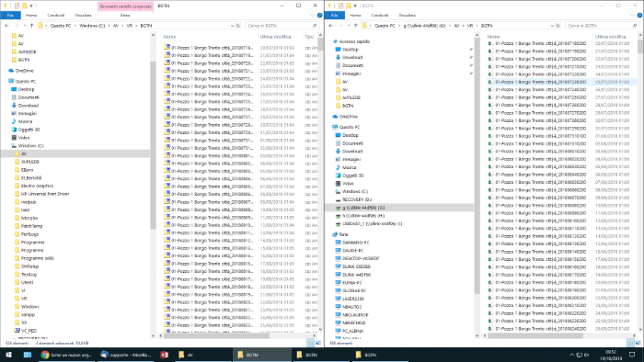Go up one folder in left window

click(x=31, y=26)
